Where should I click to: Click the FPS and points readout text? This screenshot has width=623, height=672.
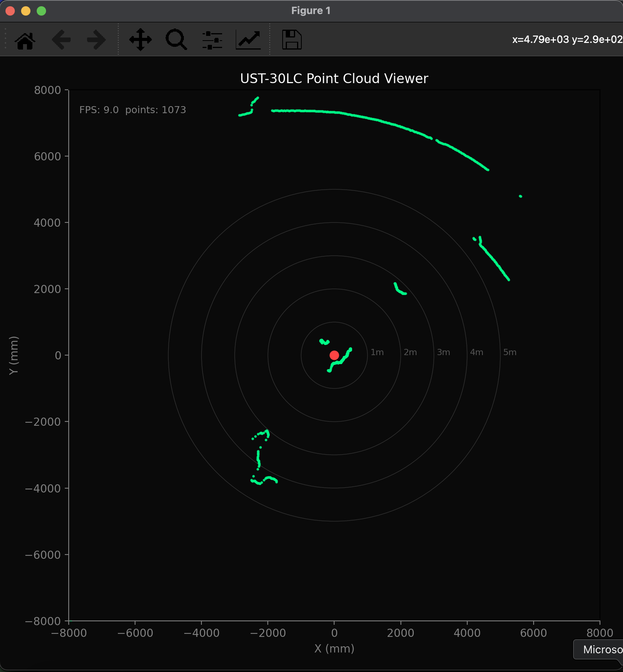(133, 110)
